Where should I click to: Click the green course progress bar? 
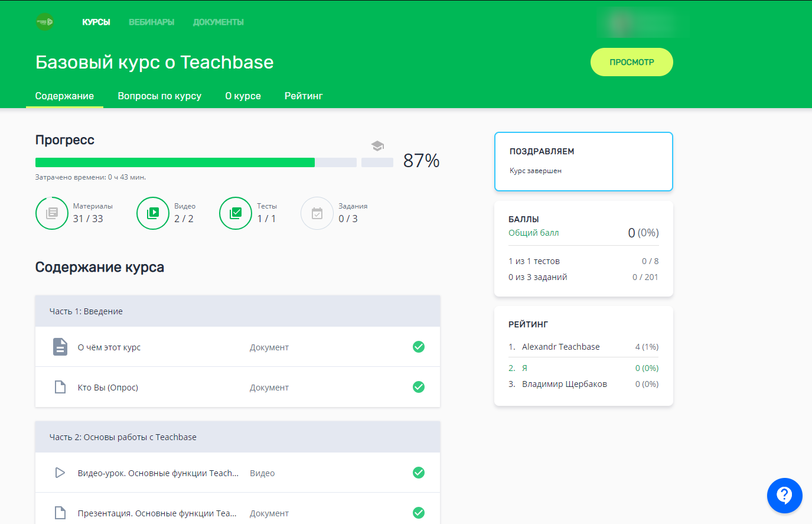pos(175,162)
